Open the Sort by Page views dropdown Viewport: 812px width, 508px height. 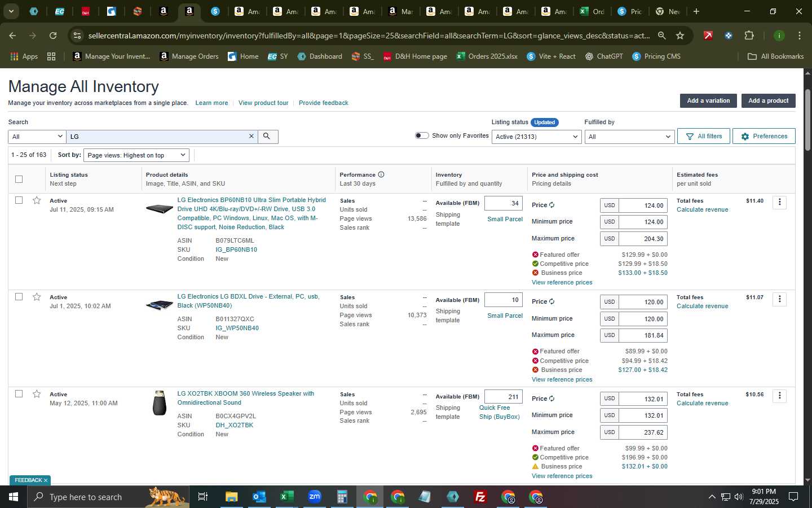[136, 155]
